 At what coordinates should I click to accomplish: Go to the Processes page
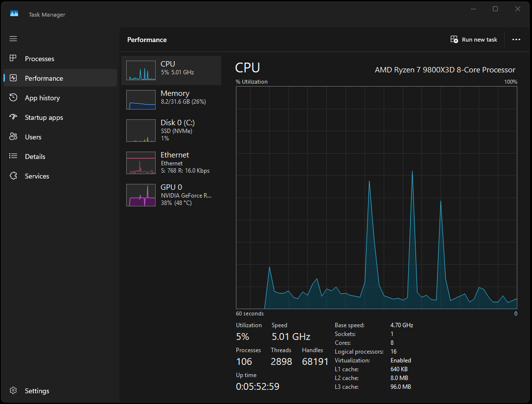(x=60, y=59)
